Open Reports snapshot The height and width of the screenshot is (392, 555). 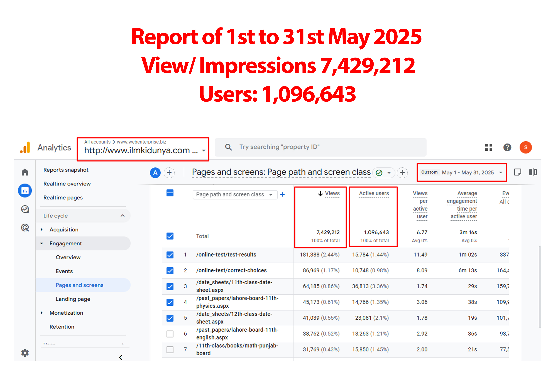point(66,170)
